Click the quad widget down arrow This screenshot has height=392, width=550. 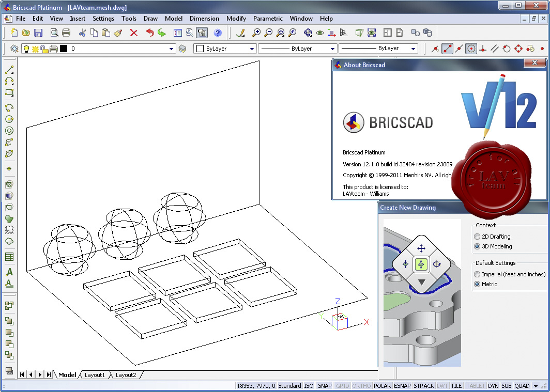click(x=421, y=283)
